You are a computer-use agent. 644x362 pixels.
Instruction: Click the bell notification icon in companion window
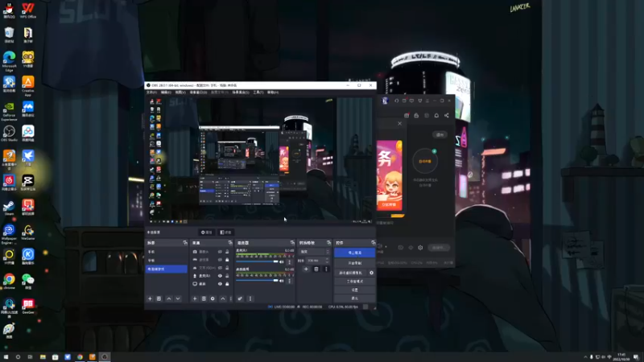[436, 116]
